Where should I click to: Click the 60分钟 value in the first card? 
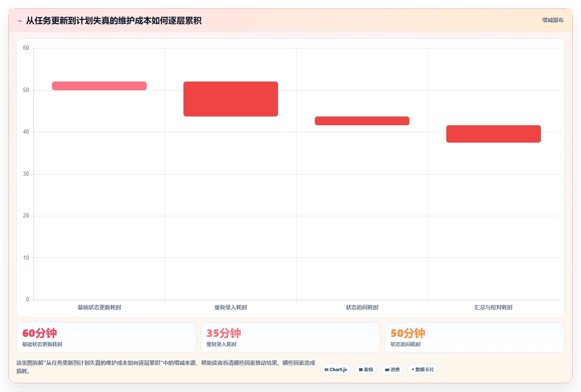(39, 333)
